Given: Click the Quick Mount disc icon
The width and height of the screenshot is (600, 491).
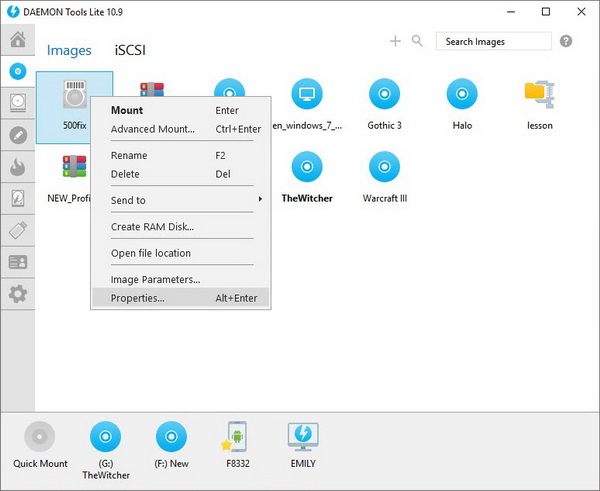Looking at the screenshot, I should (x=40, y=437).
